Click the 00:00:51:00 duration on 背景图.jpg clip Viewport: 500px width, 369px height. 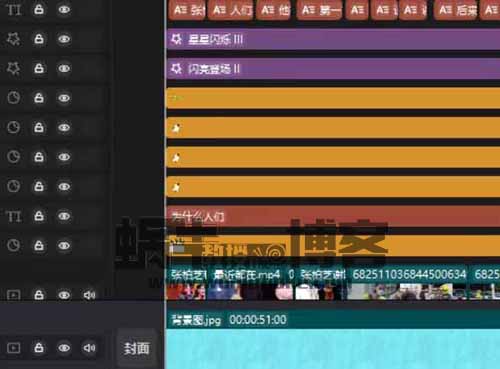point(258,320)
